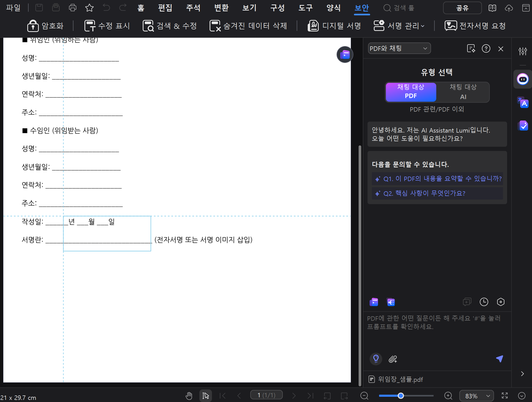The image size is (532, 402).
Task: Click the 암호화 lock icon
Action: point(33,26)
